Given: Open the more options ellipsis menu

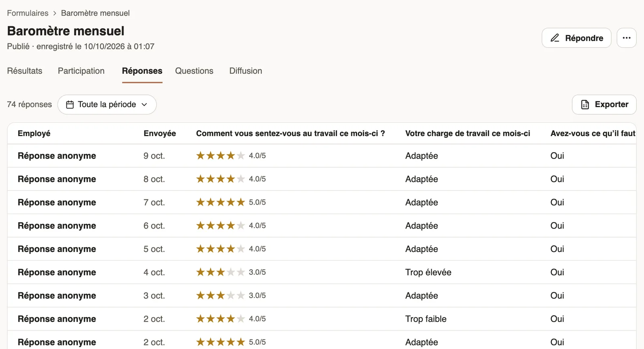Looking at the screenshot, I should pyautogui.click(x=627, y=38).
